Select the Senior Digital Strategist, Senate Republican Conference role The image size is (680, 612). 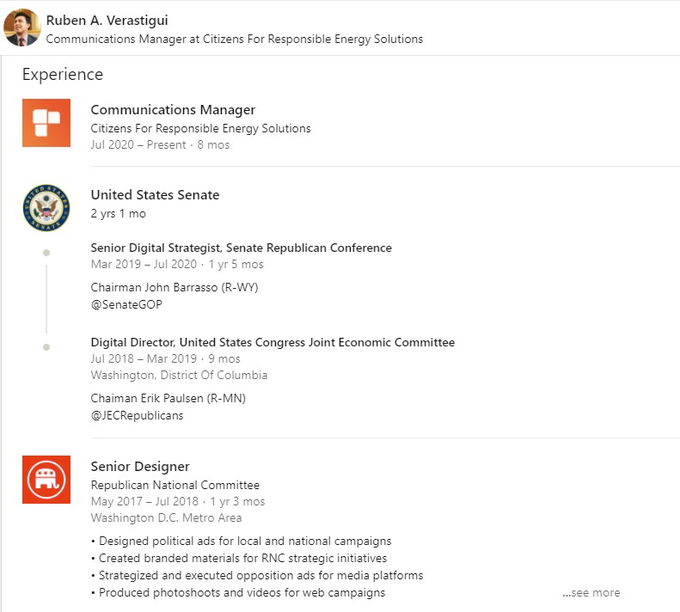click(241, 248)
